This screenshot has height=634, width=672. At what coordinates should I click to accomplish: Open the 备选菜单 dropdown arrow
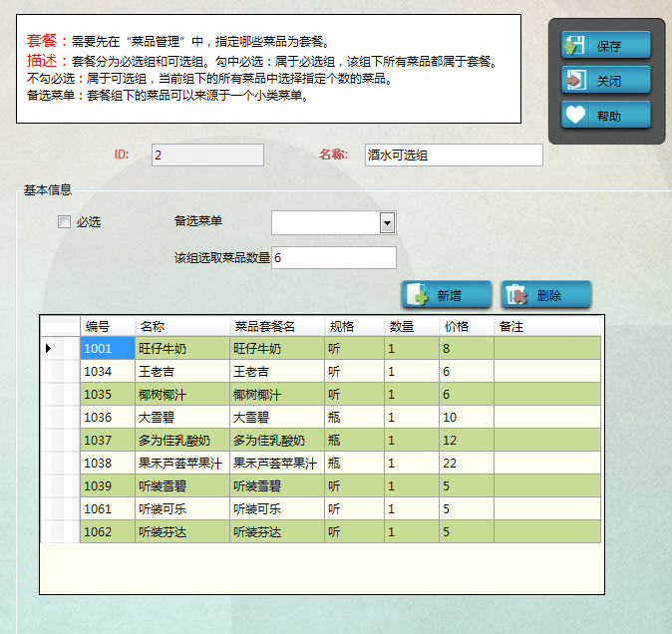tap(387, 222)
